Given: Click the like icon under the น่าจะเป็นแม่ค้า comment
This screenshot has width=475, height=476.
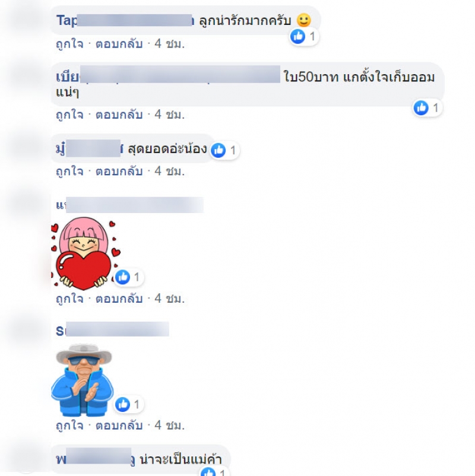Looking at the screenshot, I should [208, 472].
